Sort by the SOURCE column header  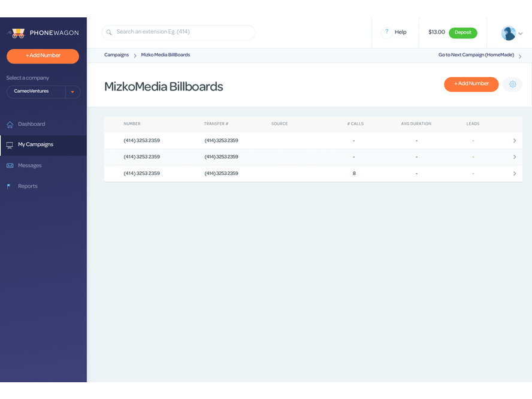280,124
